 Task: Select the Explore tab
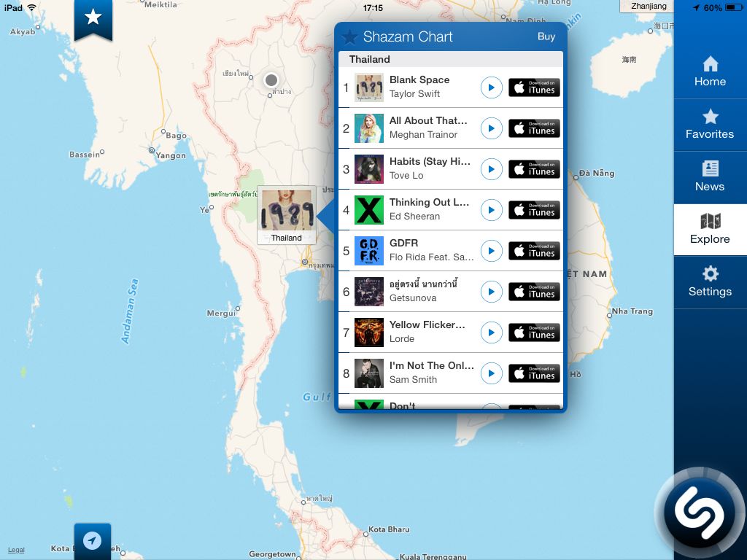pyautogui.click(x=710, y=230)
